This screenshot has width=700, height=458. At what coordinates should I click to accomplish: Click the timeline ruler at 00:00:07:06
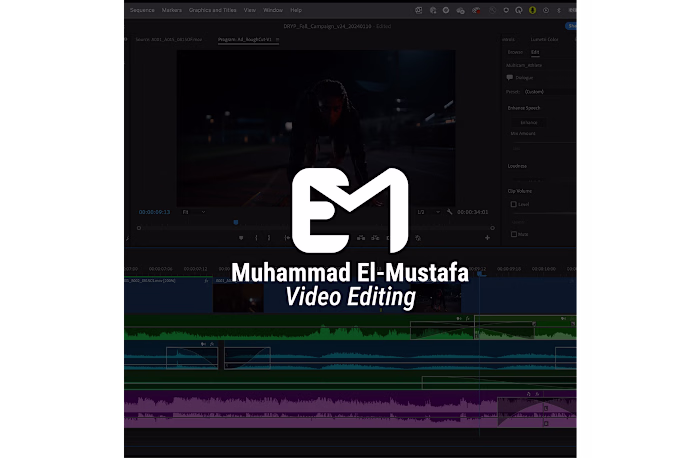(x=161, y=269)
